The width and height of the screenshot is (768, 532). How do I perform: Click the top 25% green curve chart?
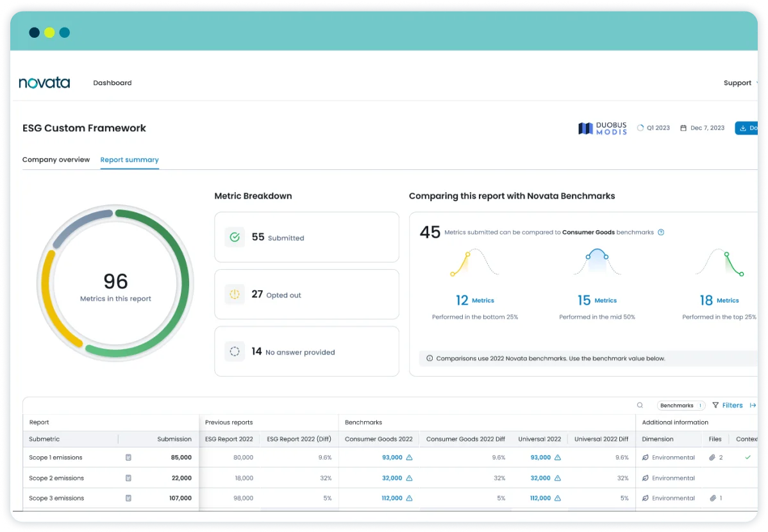tap(720, 263)
